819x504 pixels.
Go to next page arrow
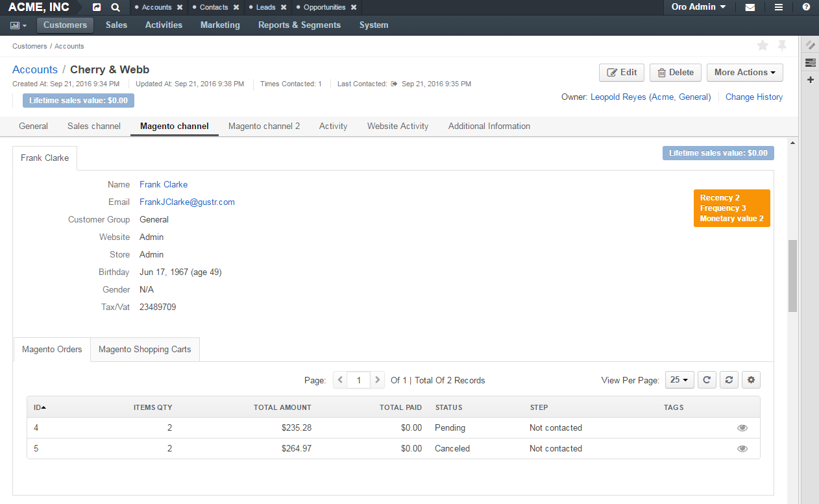click(378, 380)
